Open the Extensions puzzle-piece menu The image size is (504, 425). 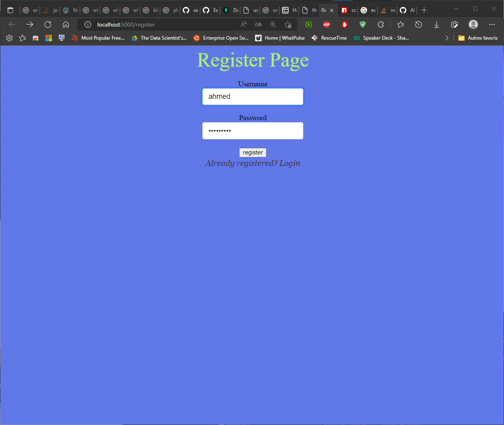pos(381,25)
